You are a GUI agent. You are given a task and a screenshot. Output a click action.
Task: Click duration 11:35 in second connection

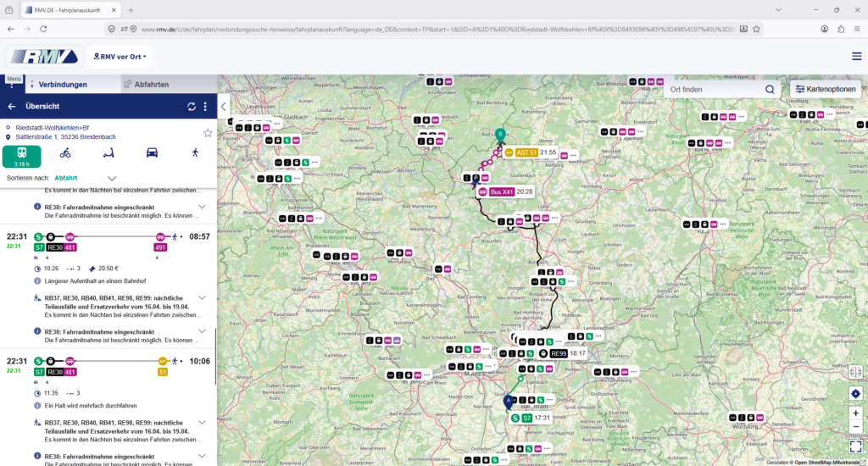51,393
